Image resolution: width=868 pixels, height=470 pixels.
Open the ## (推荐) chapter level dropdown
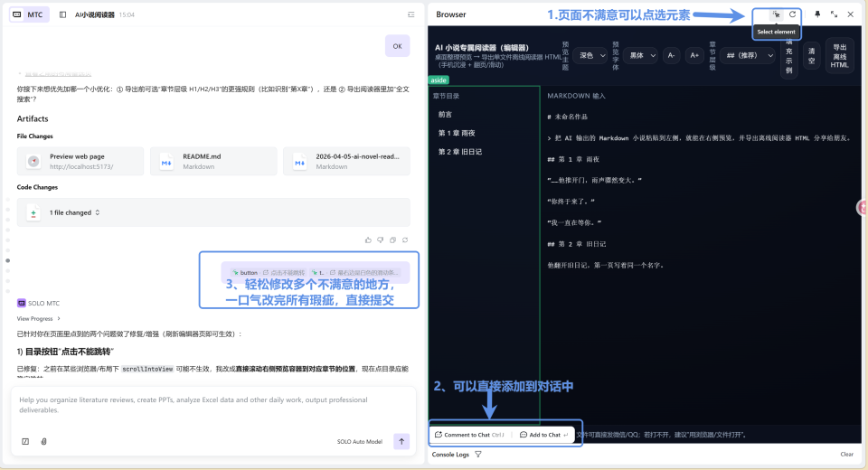tap(748, 55)
